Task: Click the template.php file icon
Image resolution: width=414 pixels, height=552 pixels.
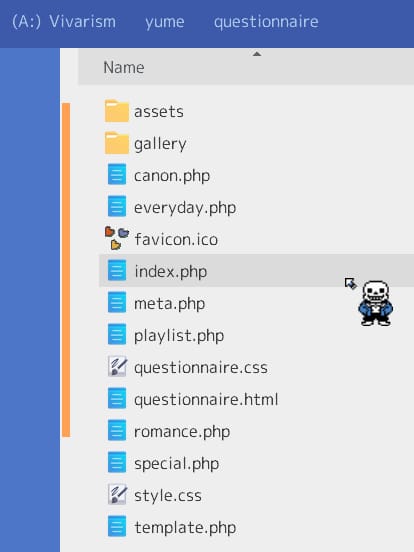Action: click(117, 526)
